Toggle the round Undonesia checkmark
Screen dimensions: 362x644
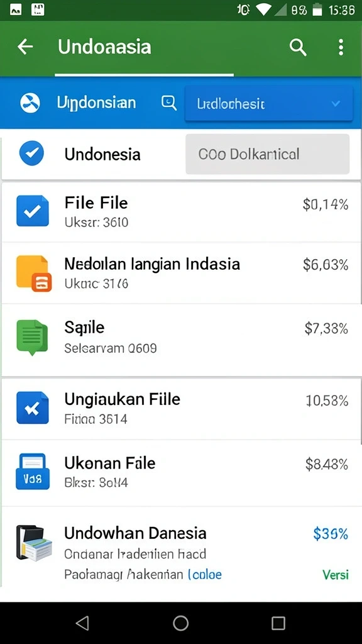[31, 153]
